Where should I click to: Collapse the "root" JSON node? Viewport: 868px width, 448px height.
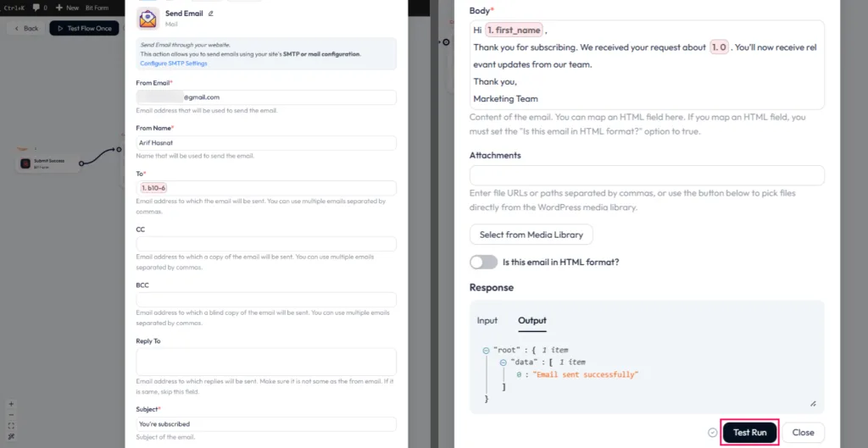point(486,350)
